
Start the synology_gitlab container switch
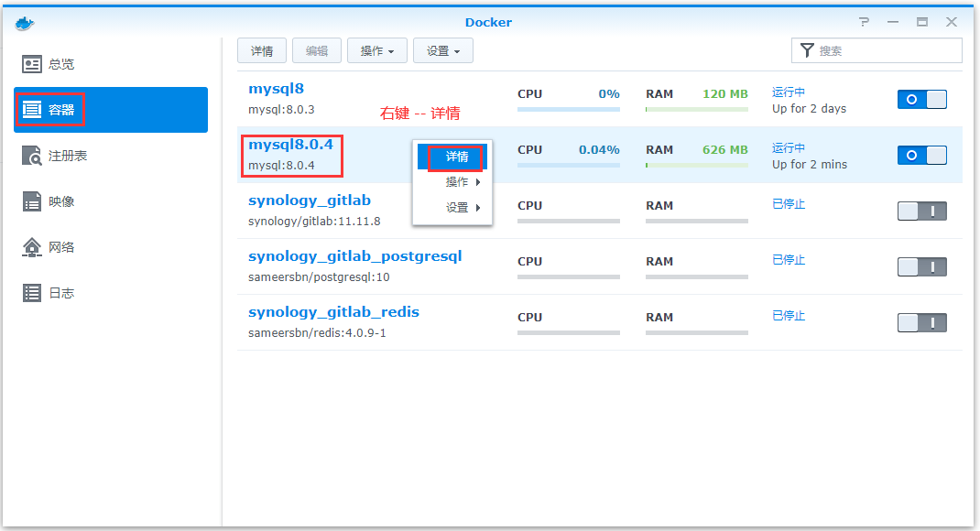click(x=921, y=211)
